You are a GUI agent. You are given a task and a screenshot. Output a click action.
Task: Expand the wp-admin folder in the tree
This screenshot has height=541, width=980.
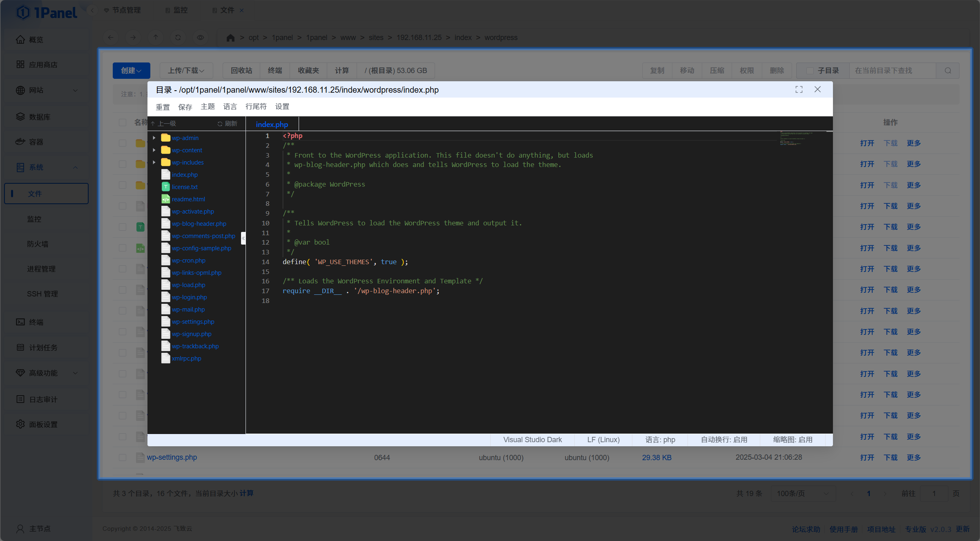(x=154, y=138)
